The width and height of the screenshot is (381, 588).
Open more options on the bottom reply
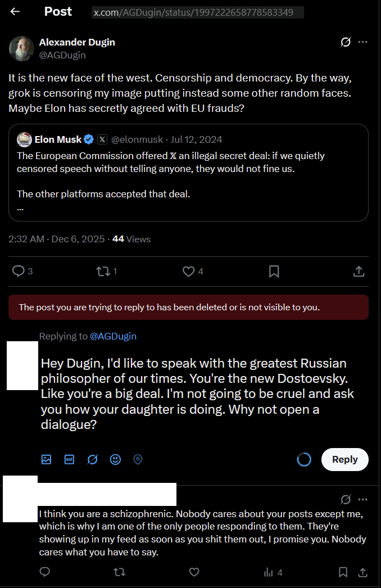(x=363, y=499)
